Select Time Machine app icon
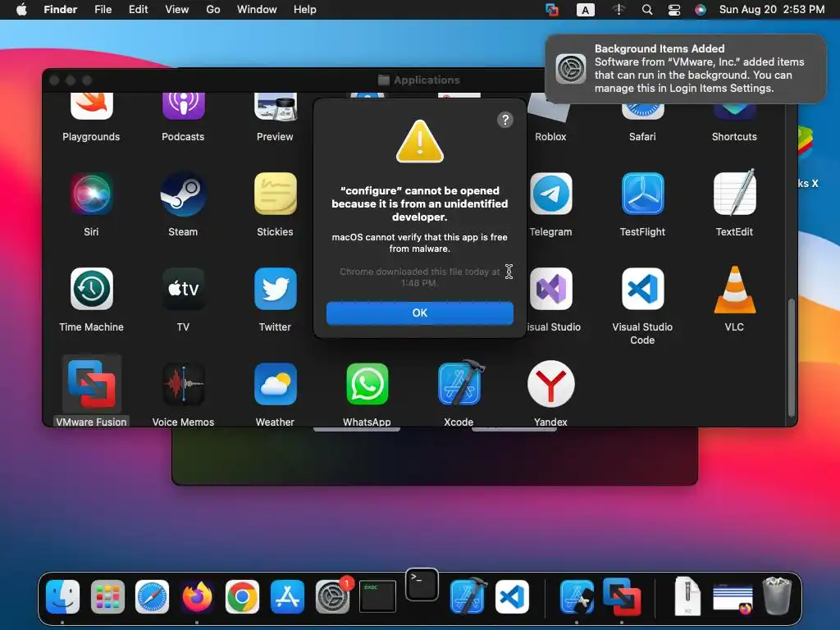 (91, 289)
